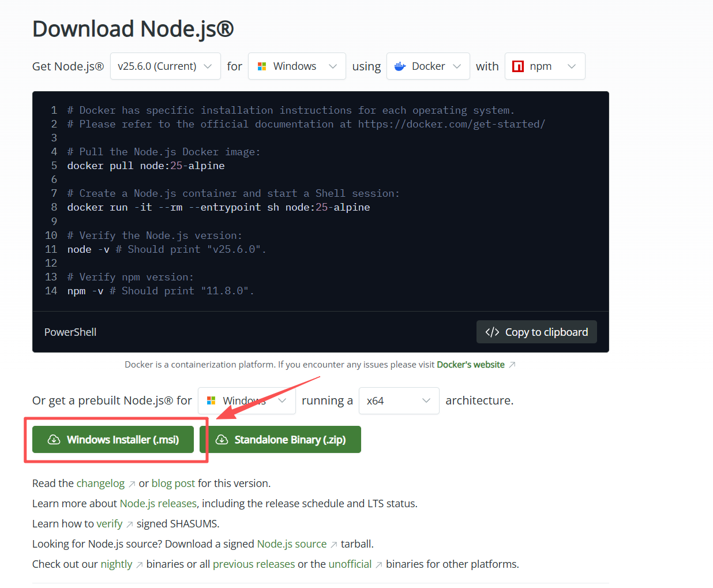Click the external link arrow after Docker's website

click(512, 365)
